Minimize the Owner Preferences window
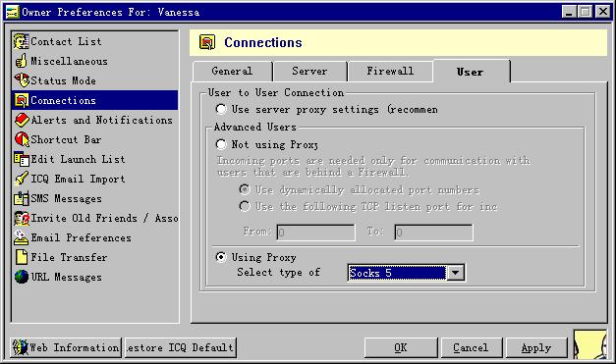Viewport: 616px width, 364px height. 569,12
